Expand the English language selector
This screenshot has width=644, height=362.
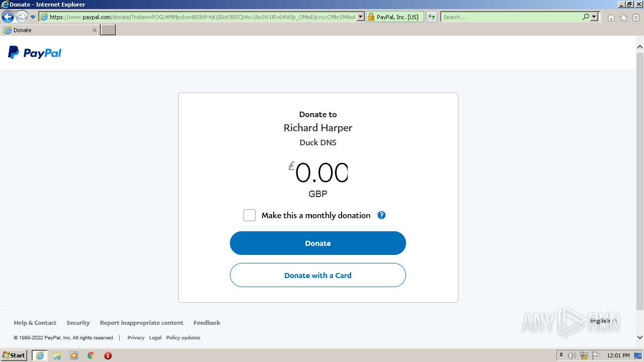coord(603,321)
